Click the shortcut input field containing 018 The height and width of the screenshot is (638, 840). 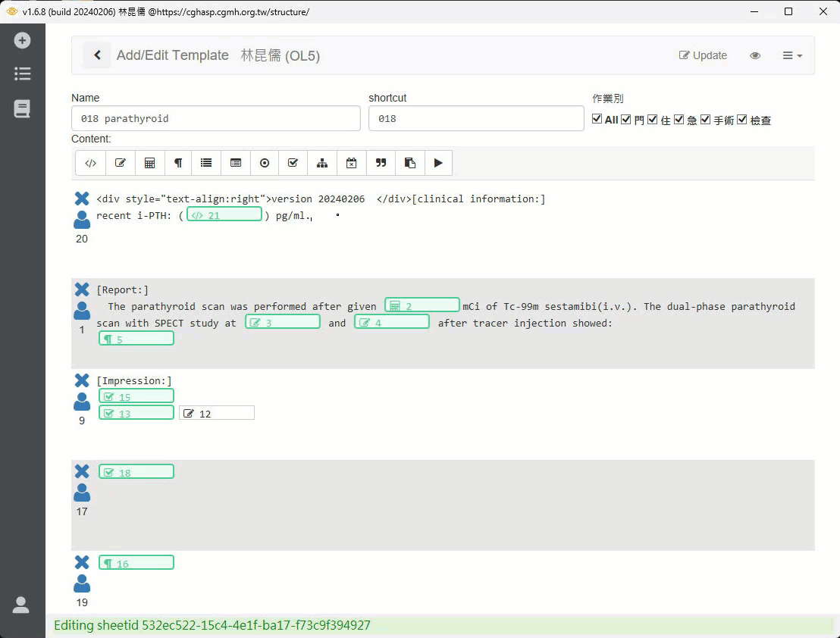click(x=476, y=118)
